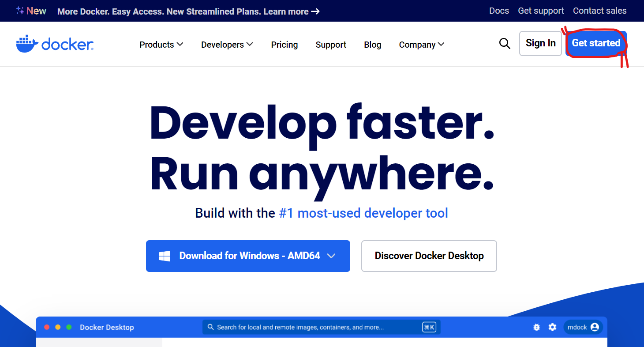The width and height of the screenshot is (644, 347).
Task: Open the search magnifier icon
Action: (x=505, y=43)
